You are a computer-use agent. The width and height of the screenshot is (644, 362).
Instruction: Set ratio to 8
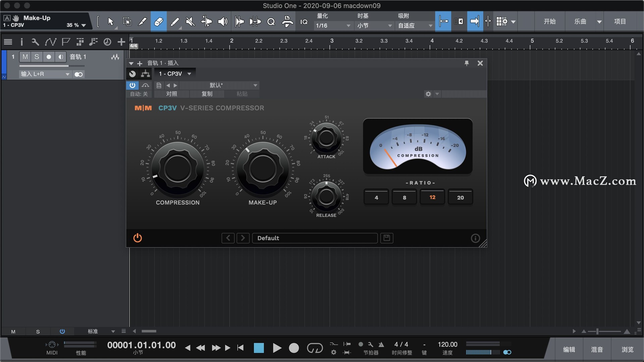pyautogui.click(x=405, y=197)
